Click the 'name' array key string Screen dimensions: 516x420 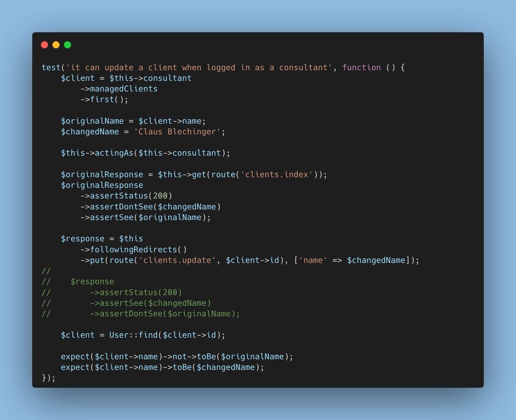313,260
